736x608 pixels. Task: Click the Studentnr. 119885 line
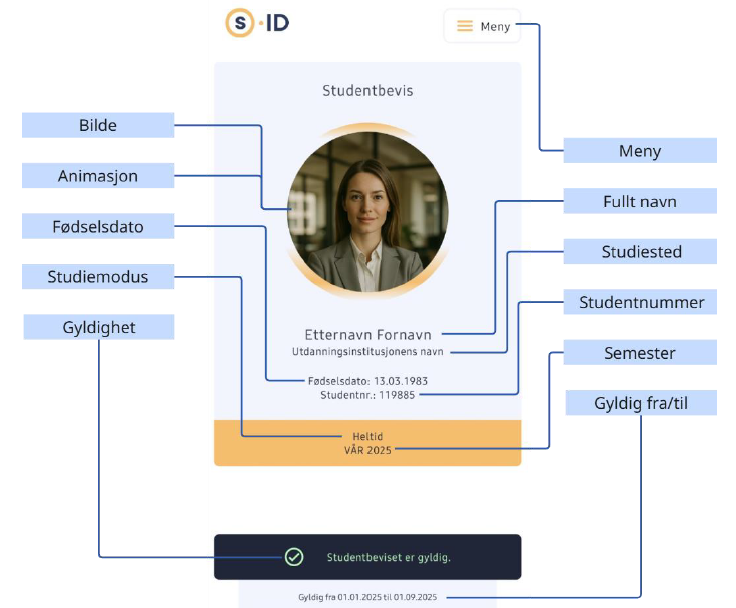367,395
